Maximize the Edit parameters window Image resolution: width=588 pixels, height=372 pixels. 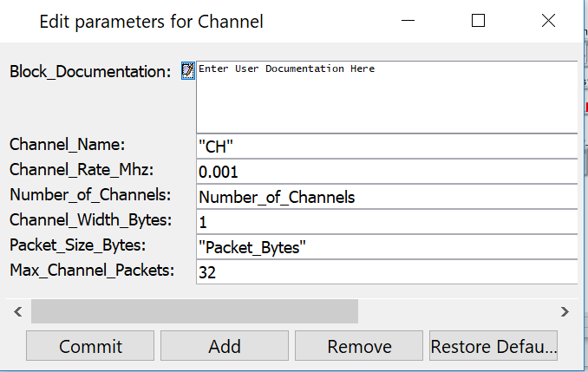478,21
